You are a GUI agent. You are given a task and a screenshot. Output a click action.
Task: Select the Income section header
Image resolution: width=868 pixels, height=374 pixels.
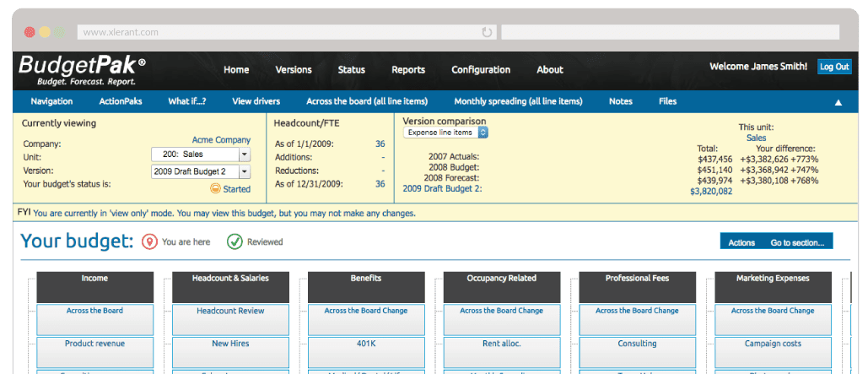94,287
